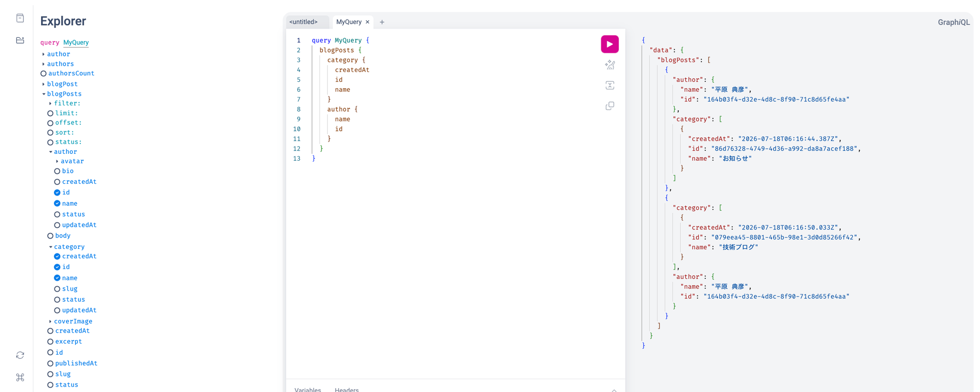Image resolution: width=980 pixels, height=392 pixels.
Task: Click line 4 createdAt in the query editor
Action: [x=352, y=70]
